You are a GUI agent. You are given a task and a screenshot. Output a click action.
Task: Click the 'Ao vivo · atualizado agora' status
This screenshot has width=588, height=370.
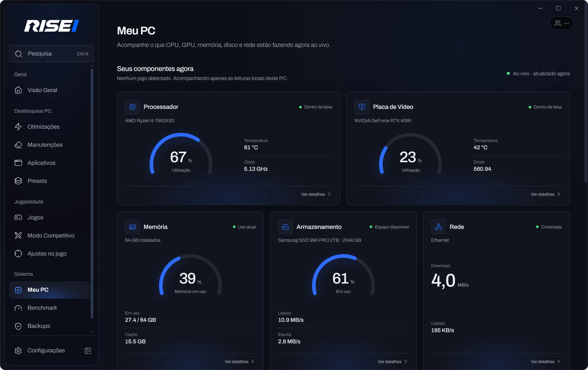point(538,74)
